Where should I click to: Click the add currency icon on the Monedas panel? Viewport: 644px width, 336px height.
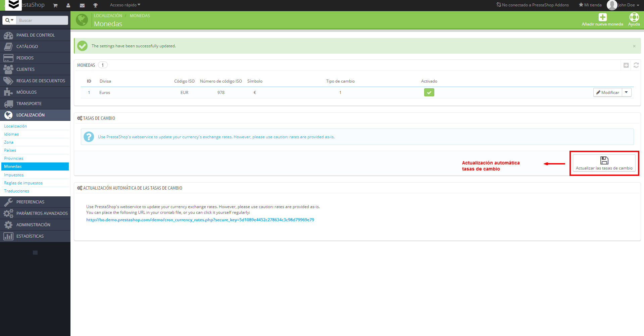626,65
